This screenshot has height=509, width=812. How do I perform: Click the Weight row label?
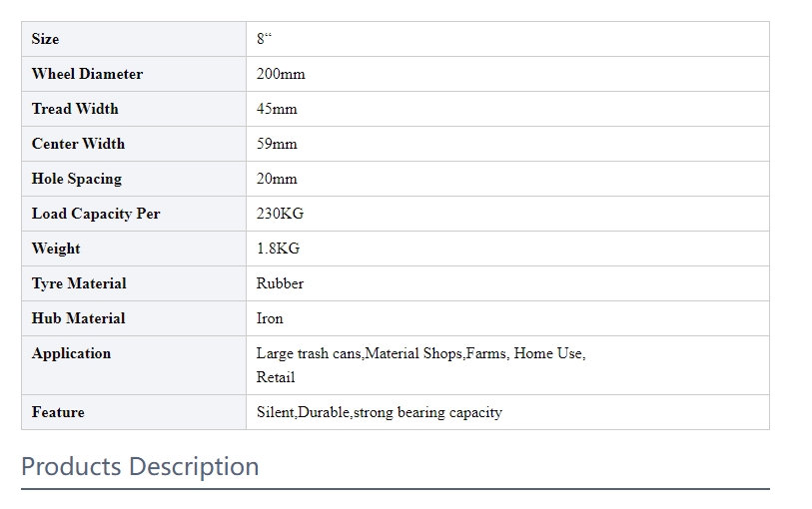coord(56,249)
